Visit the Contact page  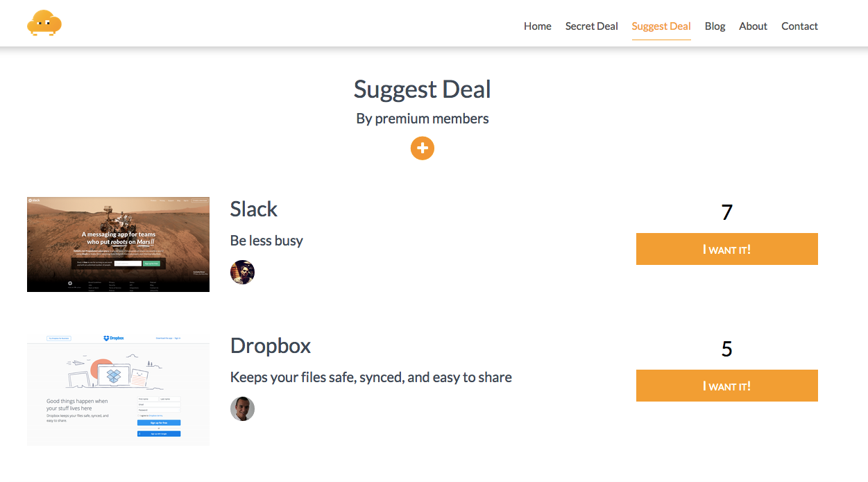click(799, 26)
